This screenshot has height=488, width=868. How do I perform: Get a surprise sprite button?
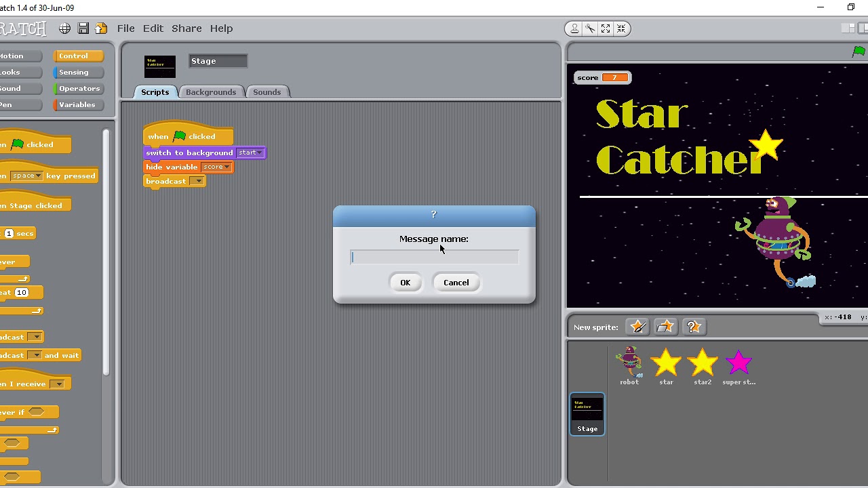pos(693,327)
